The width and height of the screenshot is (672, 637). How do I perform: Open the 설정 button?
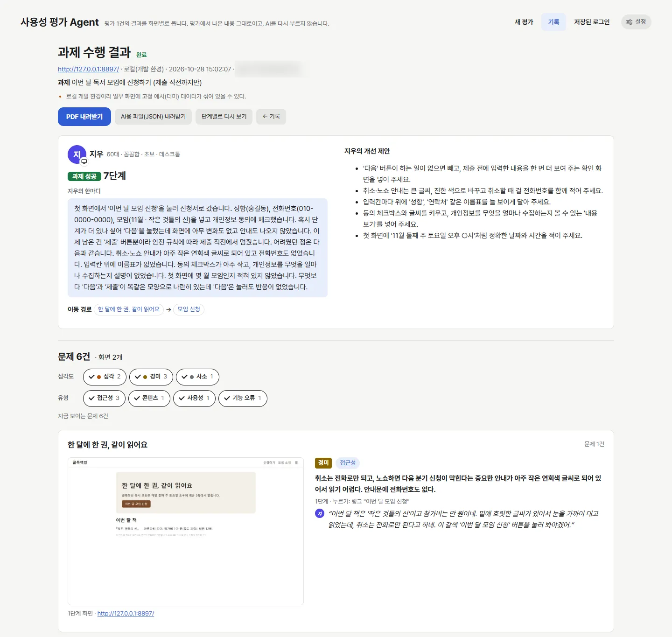tap(636, 22)
